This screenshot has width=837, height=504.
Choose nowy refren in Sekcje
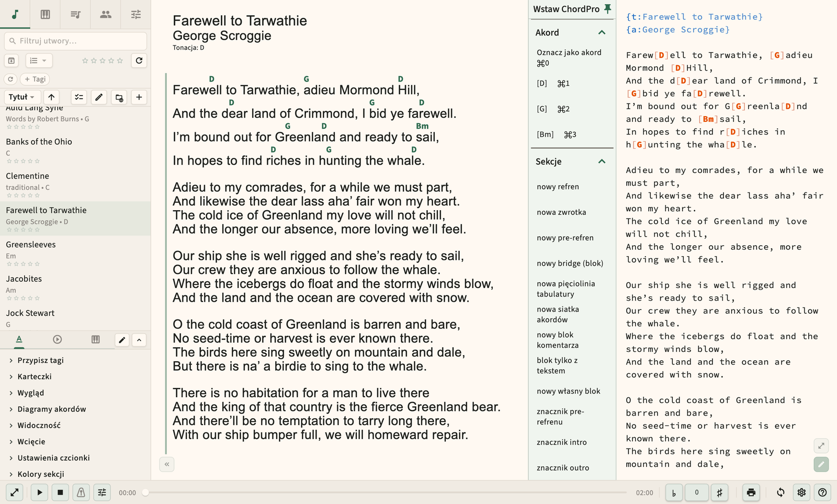point(572,187)
